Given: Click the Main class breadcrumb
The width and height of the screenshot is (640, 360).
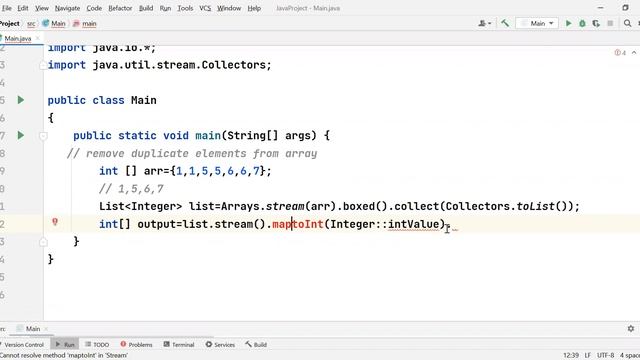Looking at the screenshot, I should [54, 24].
